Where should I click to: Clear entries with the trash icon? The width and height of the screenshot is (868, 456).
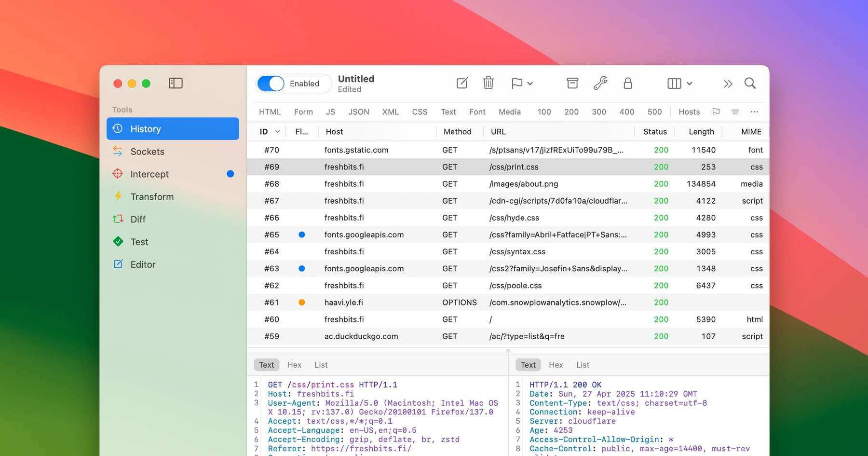[x=488, y=83]
